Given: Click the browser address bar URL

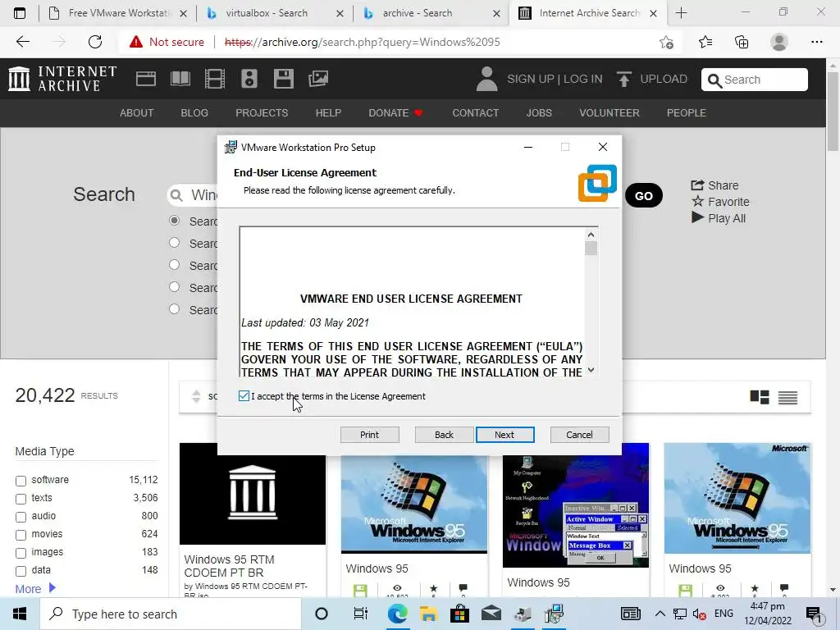Looking at the screenshot, I should pyautogui.click(x=362, y=42).
